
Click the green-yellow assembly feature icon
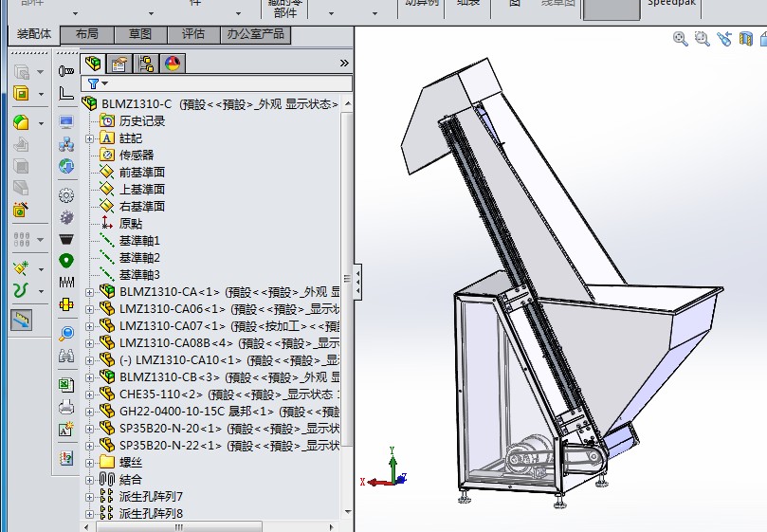coord(21,122)
